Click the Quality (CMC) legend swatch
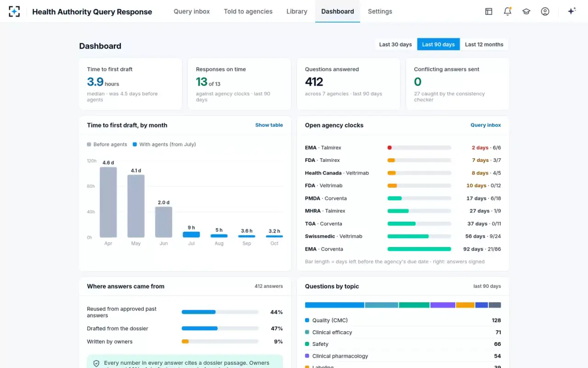588x368 pixels. pyautogui.click(x=307, y=320)
